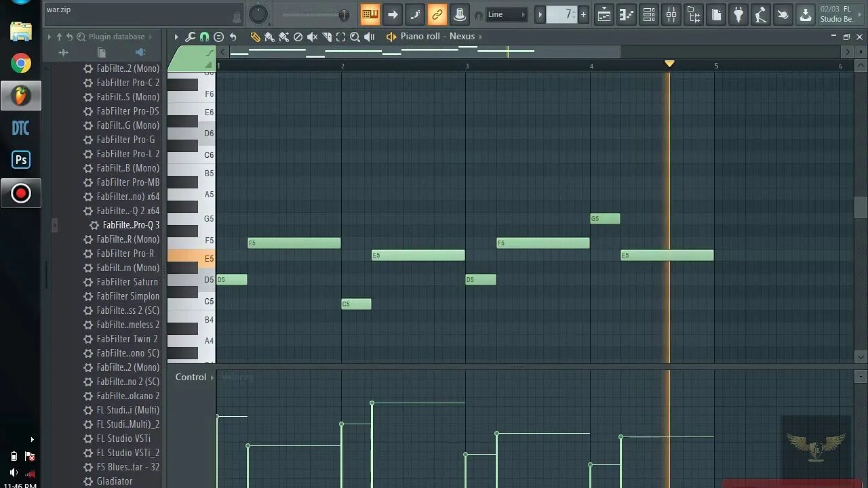
Task: Expand the Plugin database arrow
Action: click(x=150, y=37)
